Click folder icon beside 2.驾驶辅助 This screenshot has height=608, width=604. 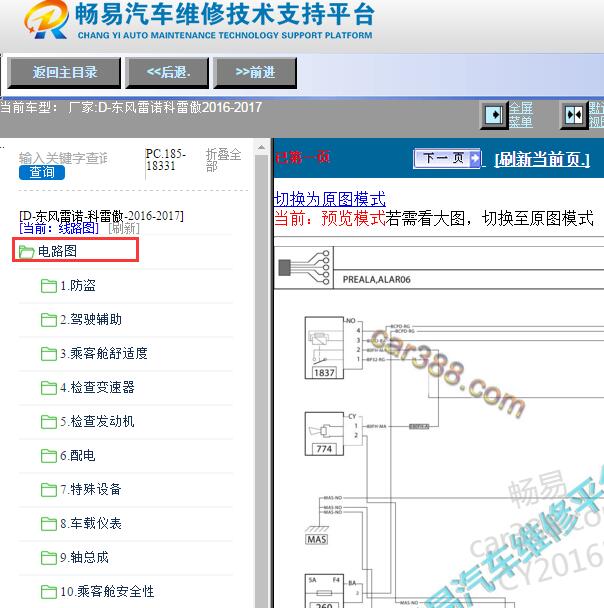[49, 320]
